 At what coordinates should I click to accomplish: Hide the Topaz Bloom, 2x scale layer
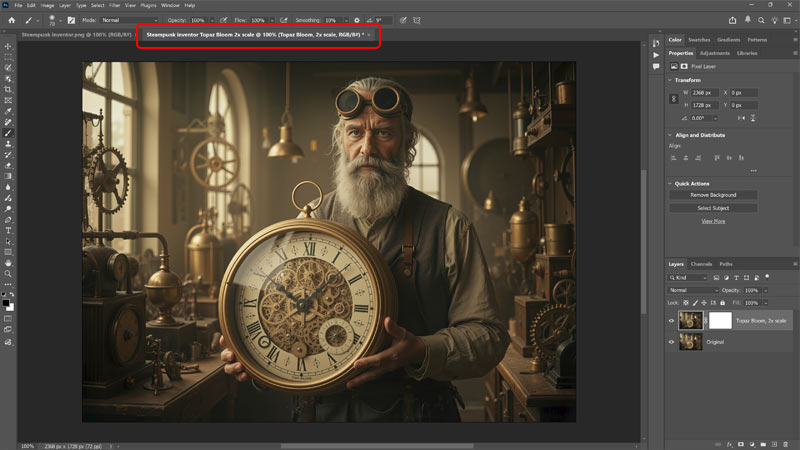671,320
